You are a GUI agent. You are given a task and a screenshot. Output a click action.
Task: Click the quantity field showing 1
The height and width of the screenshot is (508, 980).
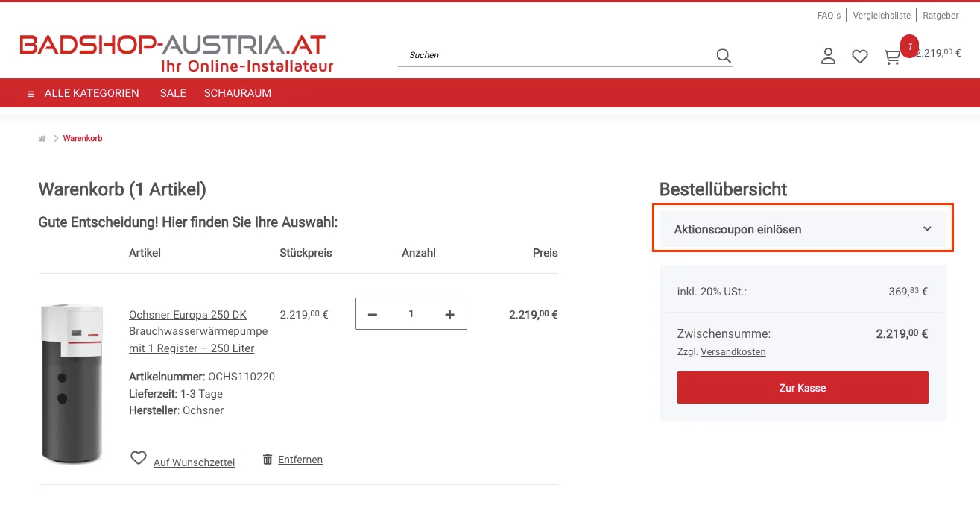click(411, 314)
